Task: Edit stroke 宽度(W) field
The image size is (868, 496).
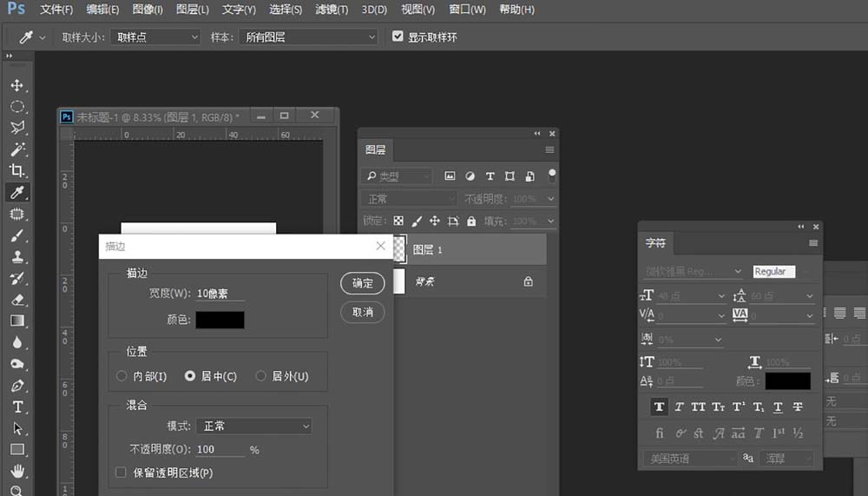Action: click(220, 294)
